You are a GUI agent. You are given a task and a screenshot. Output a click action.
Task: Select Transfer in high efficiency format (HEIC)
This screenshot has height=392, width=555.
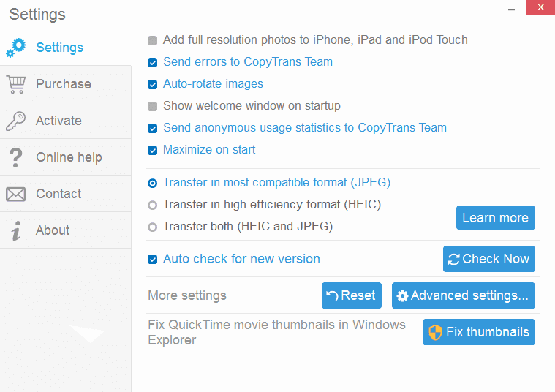pos(152,205)
